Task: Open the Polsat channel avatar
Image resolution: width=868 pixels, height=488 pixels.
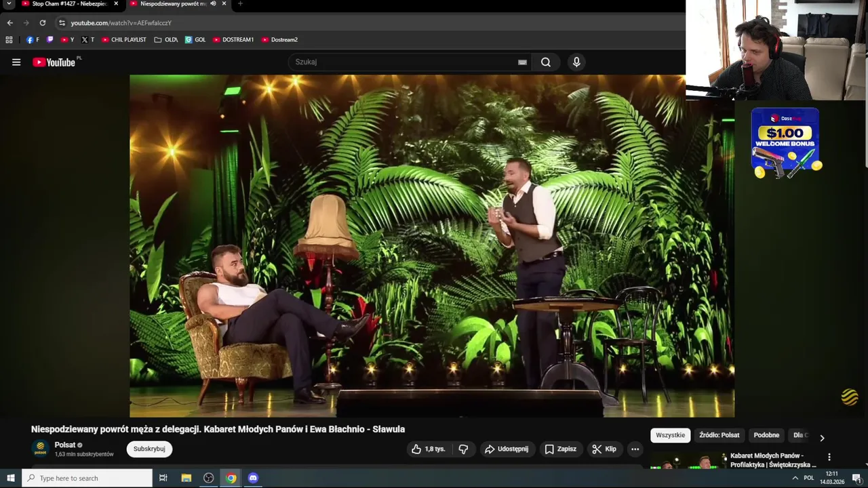Action: [41, 449]
